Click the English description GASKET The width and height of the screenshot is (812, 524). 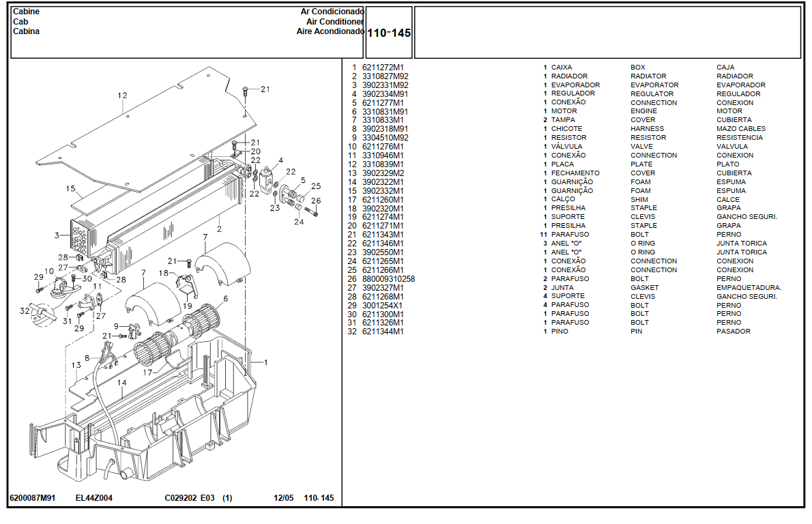[645, 288]
